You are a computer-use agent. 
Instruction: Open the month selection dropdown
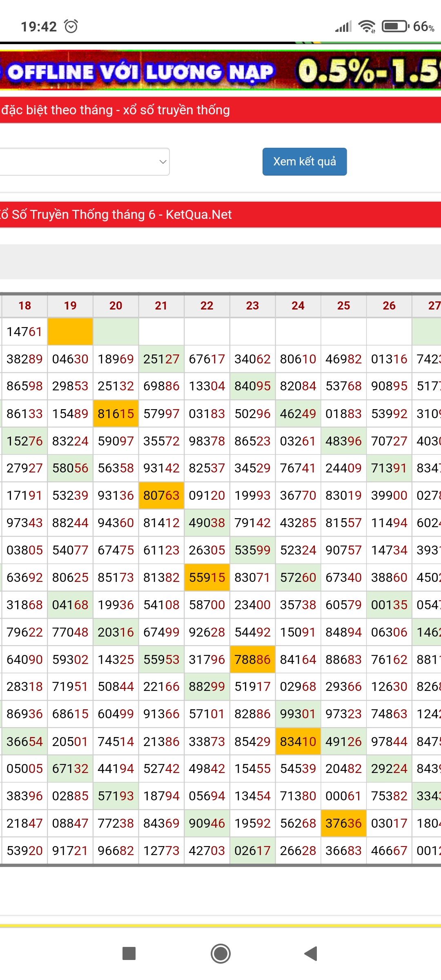pos(84,162)
